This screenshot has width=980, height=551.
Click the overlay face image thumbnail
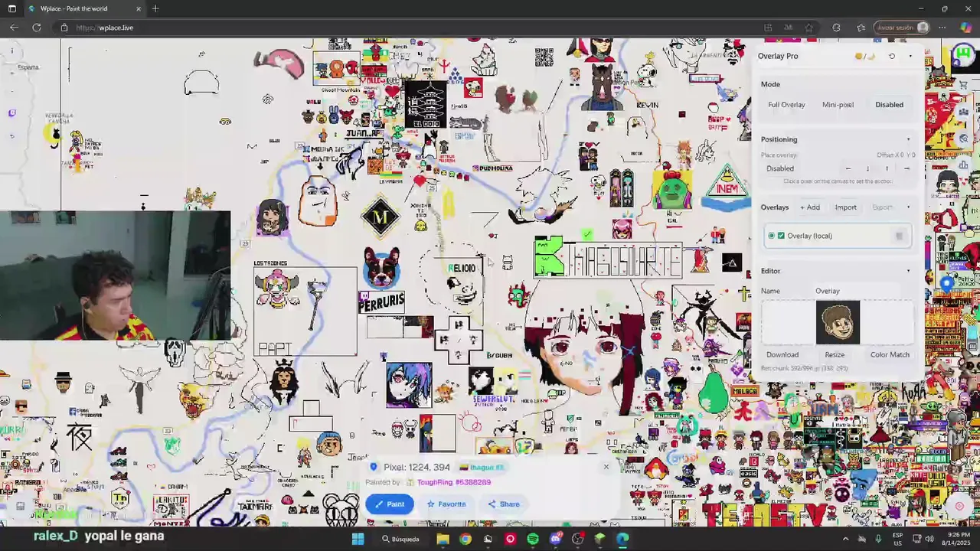pos(838,322)
